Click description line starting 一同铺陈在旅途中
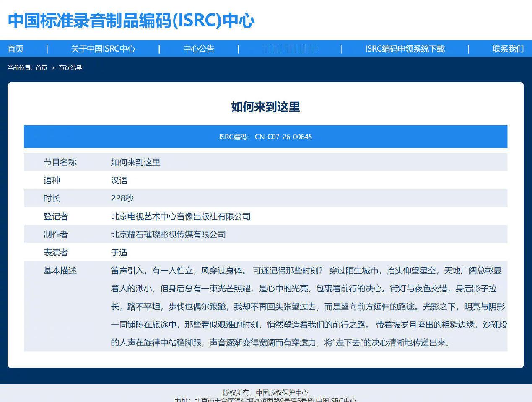Screen dimensions: 532x402 [309, 325]
